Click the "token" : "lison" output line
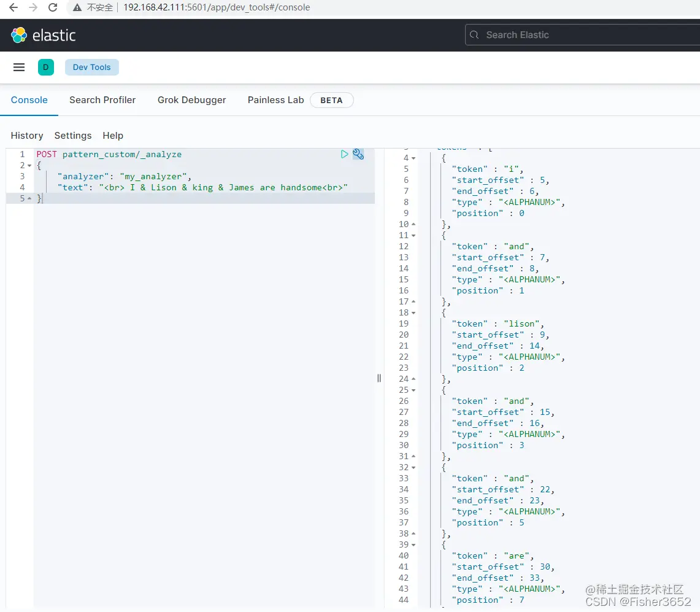This screenshot has width=700, height=612. [x=498, y=323]
